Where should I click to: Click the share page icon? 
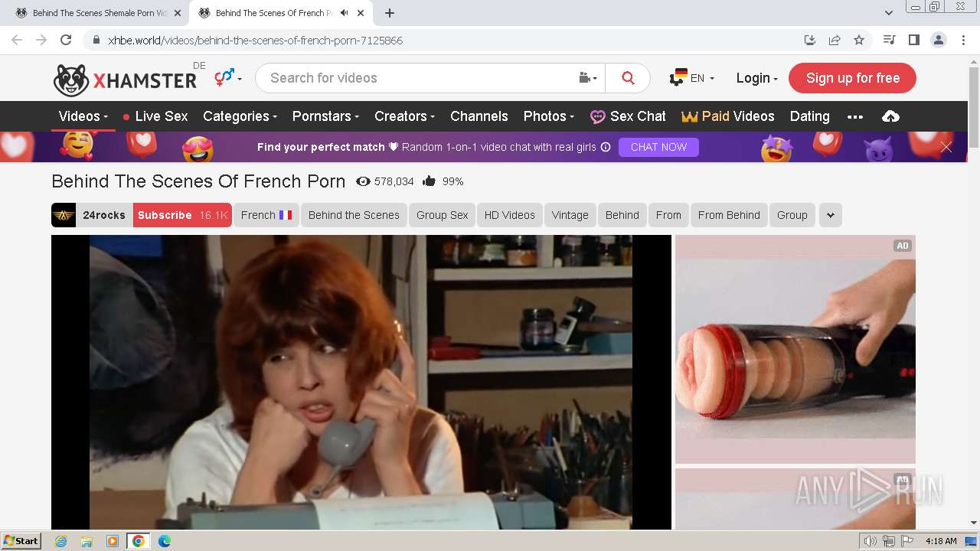click(835, 40)
